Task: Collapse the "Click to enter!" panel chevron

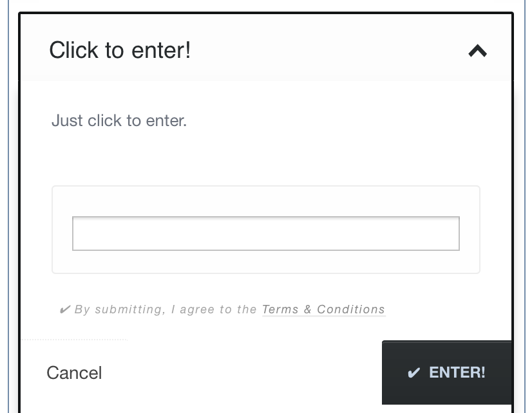Action: click(477, 51)
